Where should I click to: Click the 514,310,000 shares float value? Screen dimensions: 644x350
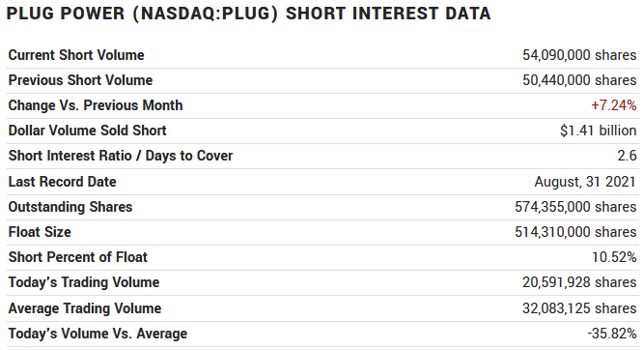575,232
